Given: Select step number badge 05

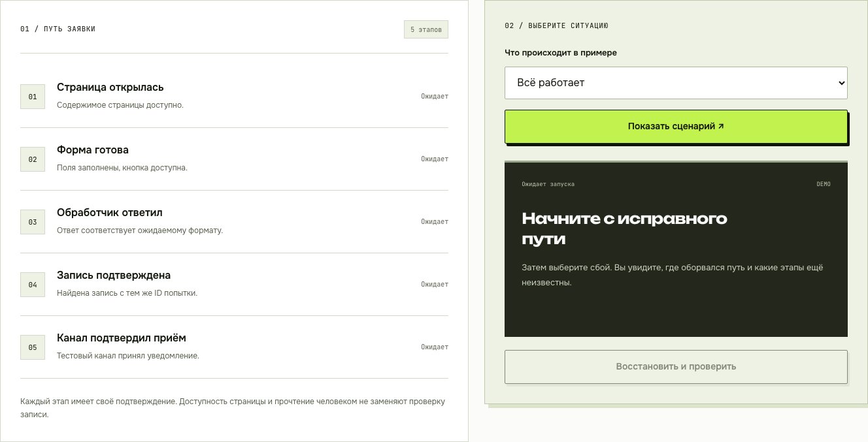Looking at the screenshot, I should coord(33,347).
